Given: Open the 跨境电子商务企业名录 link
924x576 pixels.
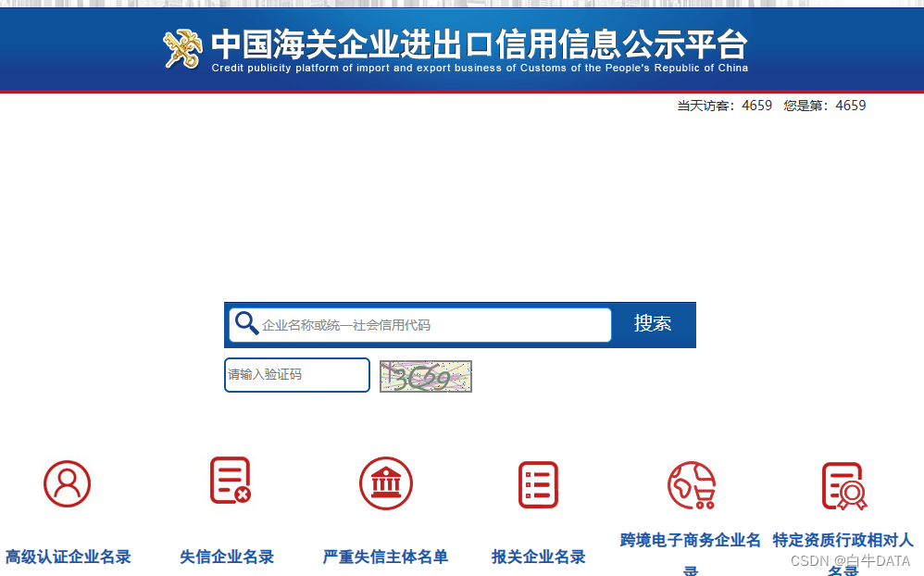Looking at the screenshot, I should point(691,555).
